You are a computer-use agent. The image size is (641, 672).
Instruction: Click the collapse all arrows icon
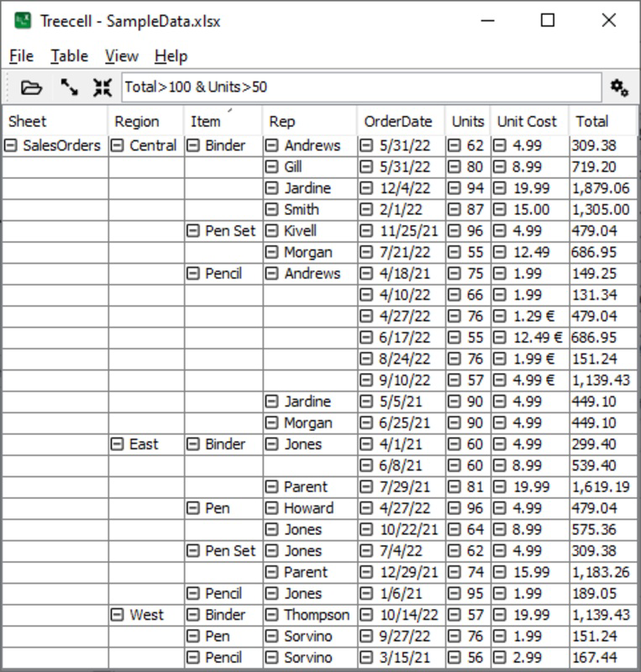102,87
